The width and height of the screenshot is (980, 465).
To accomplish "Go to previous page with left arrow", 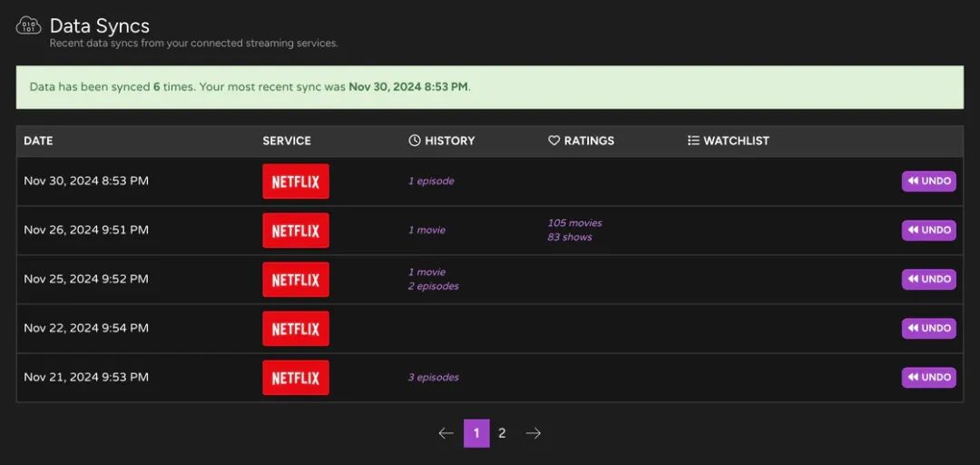I will pyautogui.click(x=446, y=433).
